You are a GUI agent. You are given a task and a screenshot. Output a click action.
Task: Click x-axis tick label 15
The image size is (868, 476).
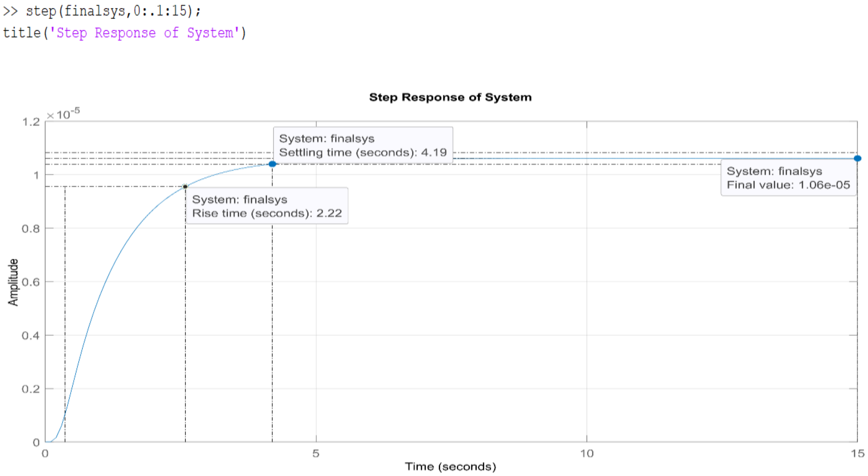click(x=857, y=453)
